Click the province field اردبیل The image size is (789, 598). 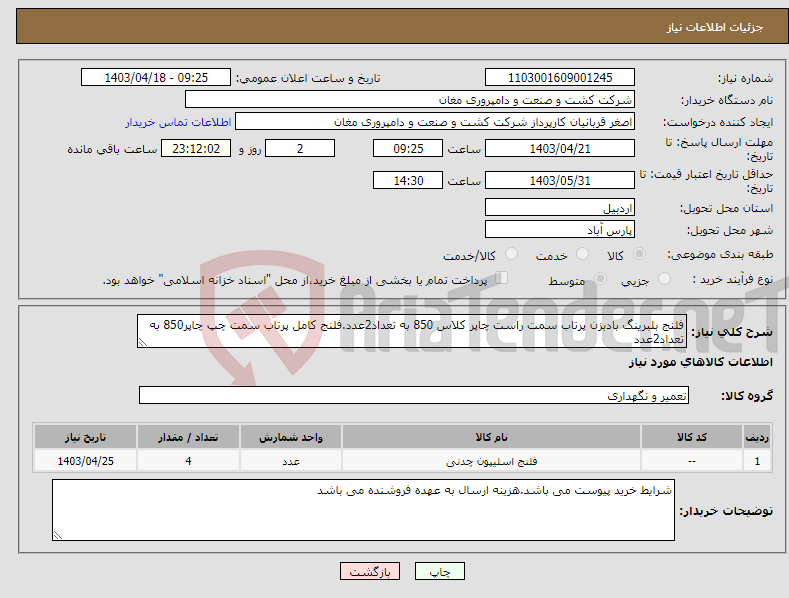(560, 207)
